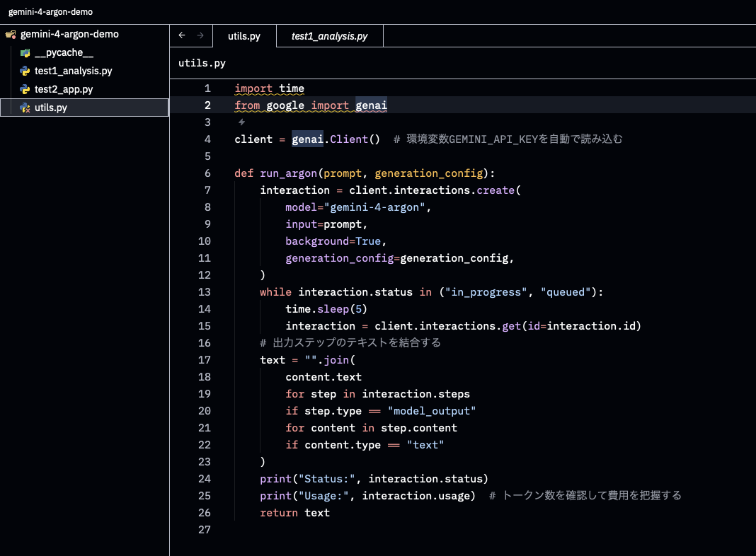Viewport: 756px width, 556px height.
Task: Click the lightning quick-fix icon on line 3
Action: click(x=241, y=122)
